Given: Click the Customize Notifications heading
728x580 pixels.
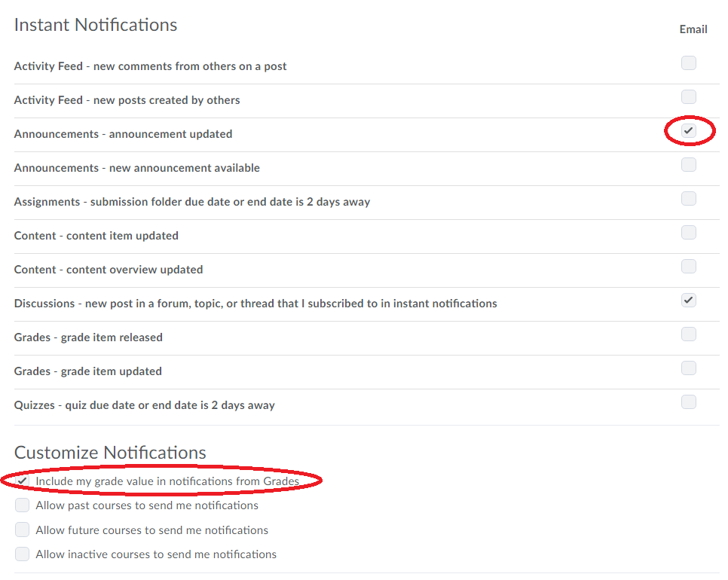Looking at the screenshot, I should coord(110,453).
